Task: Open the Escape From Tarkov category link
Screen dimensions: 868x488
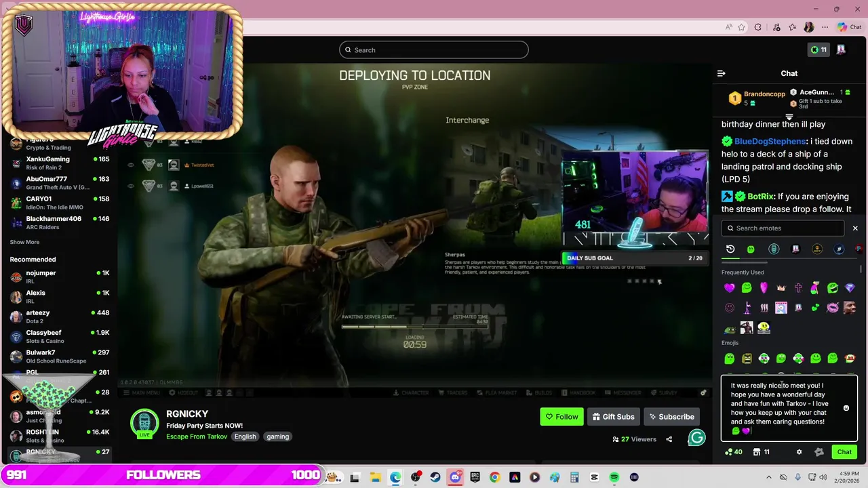Action: (x=197, y=436)
